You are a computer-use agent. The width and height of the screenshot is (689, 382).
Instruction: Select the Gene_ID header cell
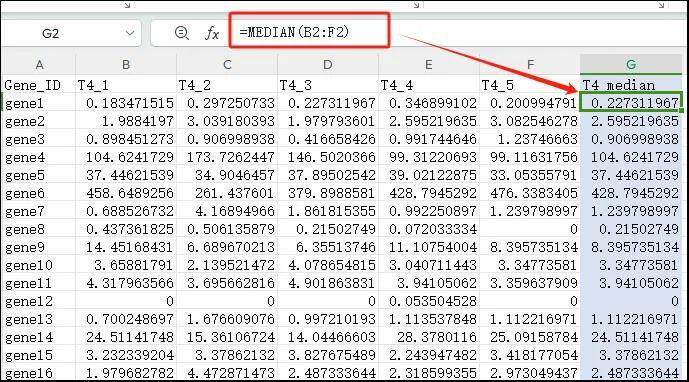coord(39,84)
